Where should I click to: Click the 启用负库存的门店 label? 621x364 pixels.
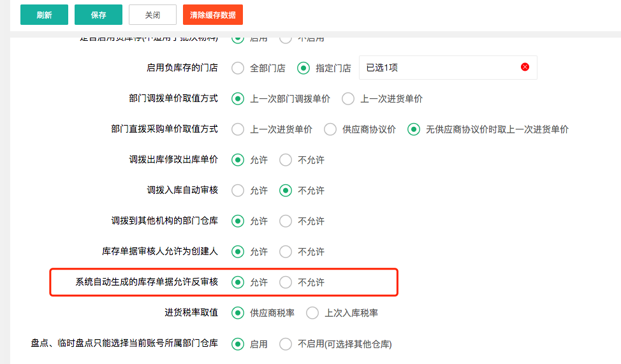click(x=182, y=68)
